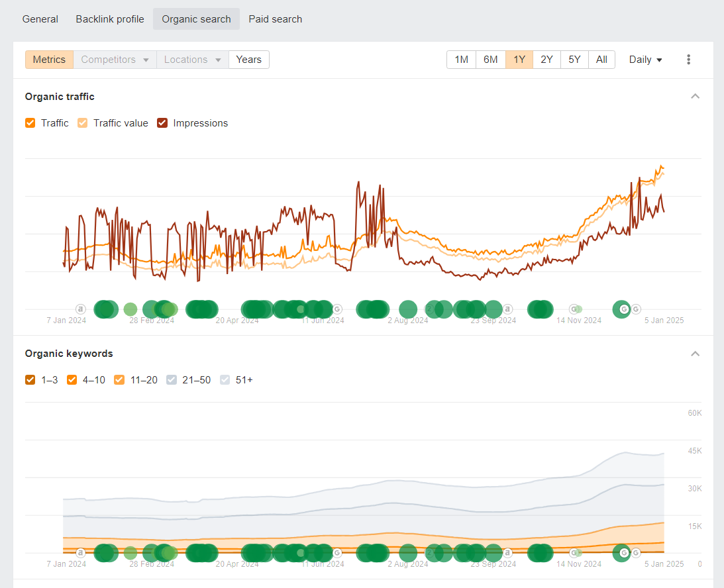Toggle the Traffic value color checkbox
Viewport: 724px width, 588px height.
(x=83, y=122)
